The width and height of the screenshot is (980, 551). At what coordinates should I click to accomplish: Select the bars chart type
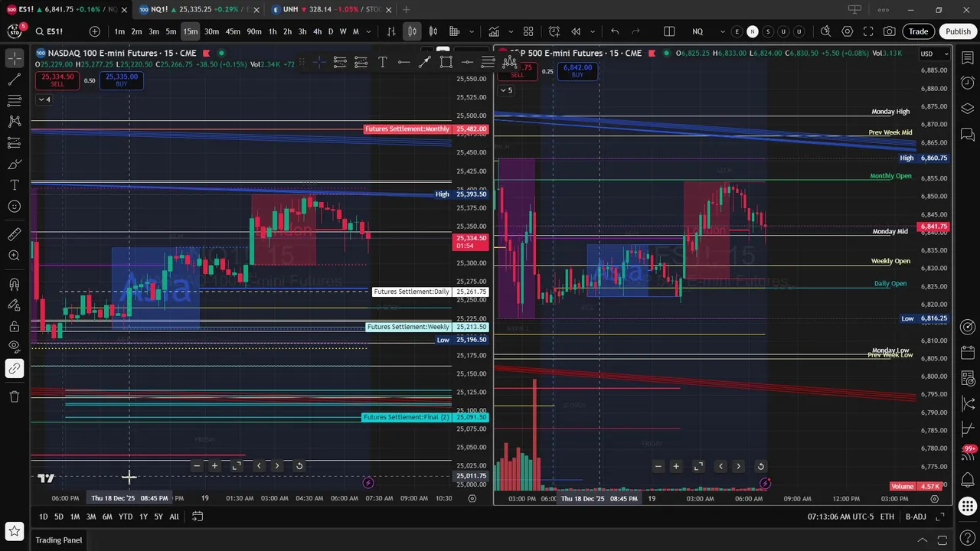point(391,31)
